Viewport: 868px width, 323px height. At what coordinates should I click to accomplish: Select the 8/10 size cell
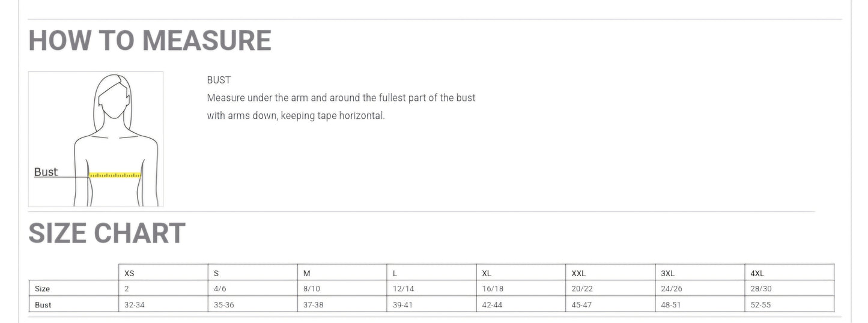click(x=312, y=289)
